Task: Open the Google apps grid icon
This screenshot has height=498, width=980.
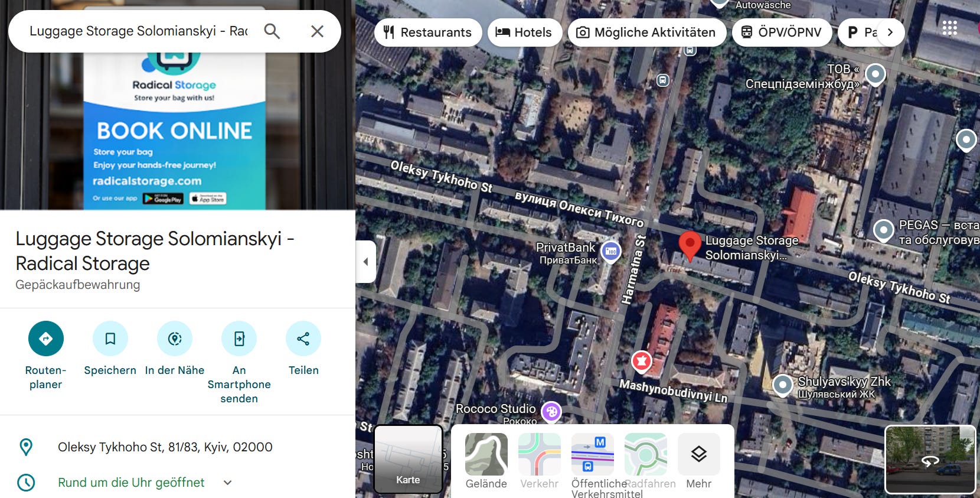Action: [x=950, y=28]
